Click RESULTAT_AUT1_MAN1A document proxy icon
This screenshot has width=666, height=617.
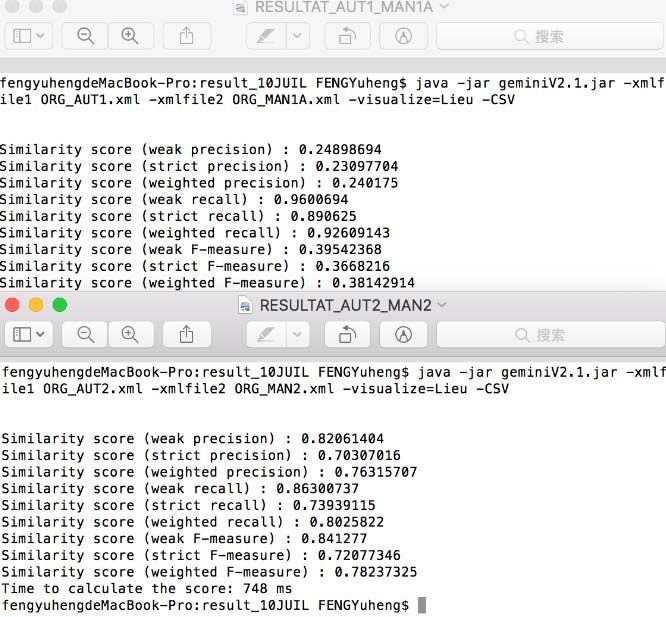coord(240,7)
